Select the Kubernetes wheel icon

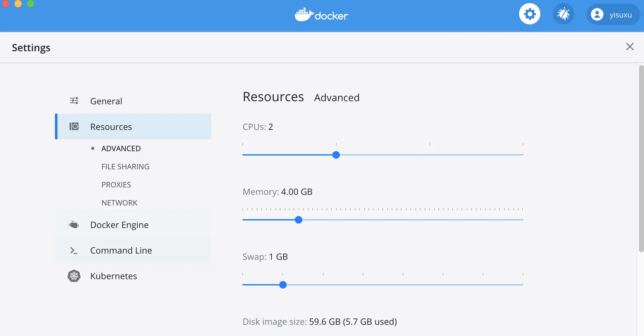pos(74,276)
